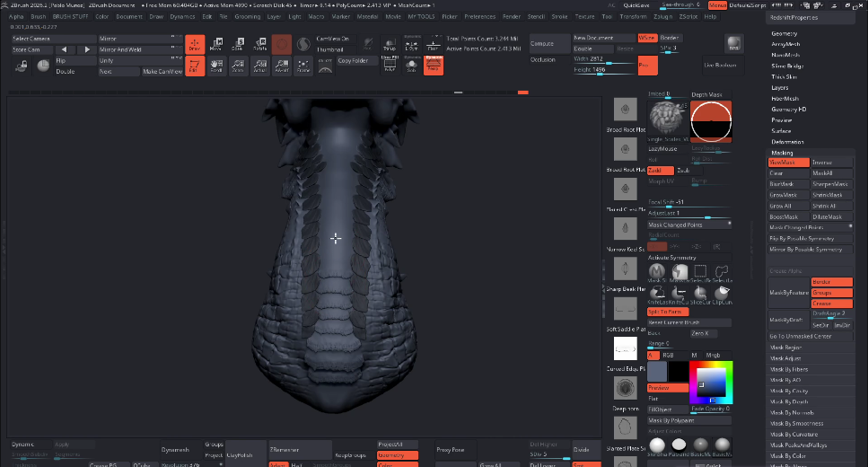The image size is (868, 467).
Task: Open the Preferences menu
Action: point(480,17)
